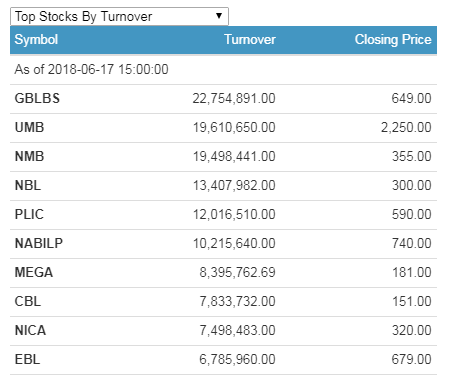
Task: Select the NICA stock symbol
Action: point(30,331)
